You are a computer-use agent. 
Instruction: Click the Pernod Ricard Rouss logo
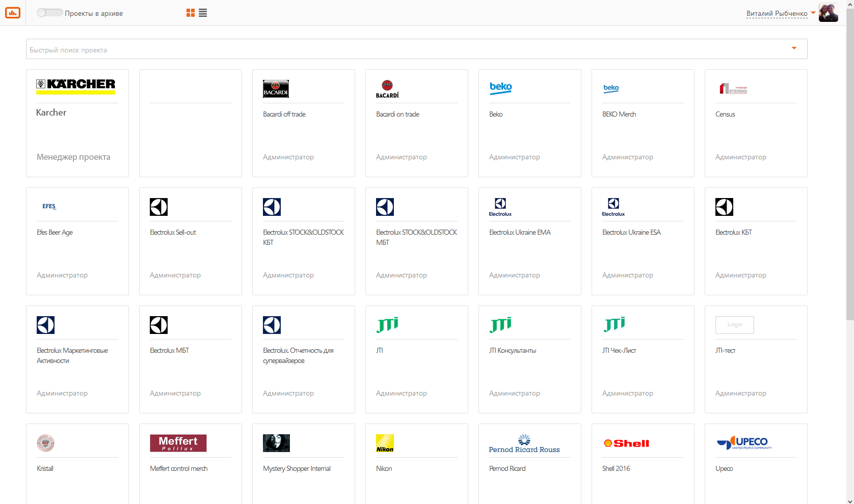coord(524,443)
